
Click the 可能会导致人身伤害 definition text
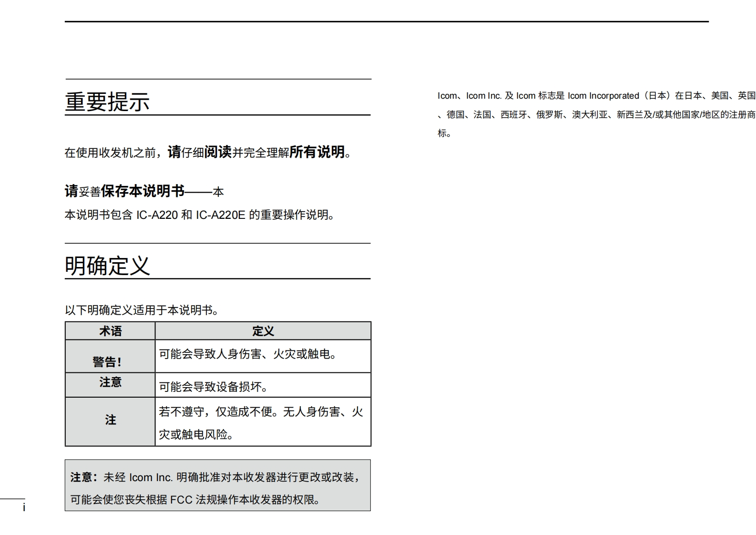click(x=248, y=354)
